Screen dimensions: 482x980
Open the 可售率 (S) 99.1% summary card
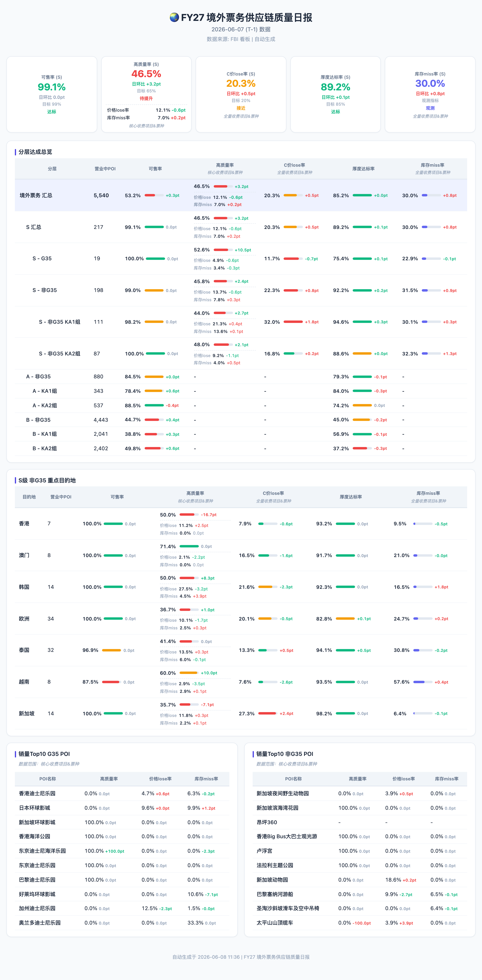(x=52, y=94)
